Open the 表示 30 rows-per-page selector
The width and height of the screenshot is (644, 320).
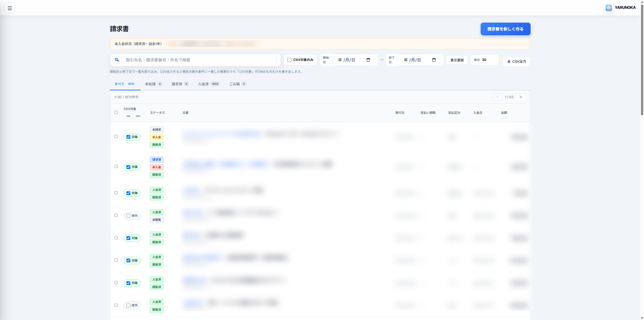(x=485, y=60)
